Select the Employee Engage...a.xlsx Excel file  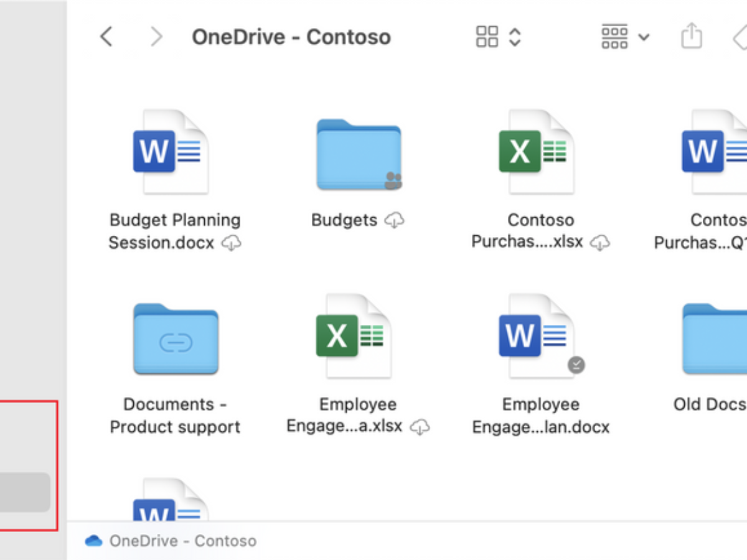click(353, 336)
